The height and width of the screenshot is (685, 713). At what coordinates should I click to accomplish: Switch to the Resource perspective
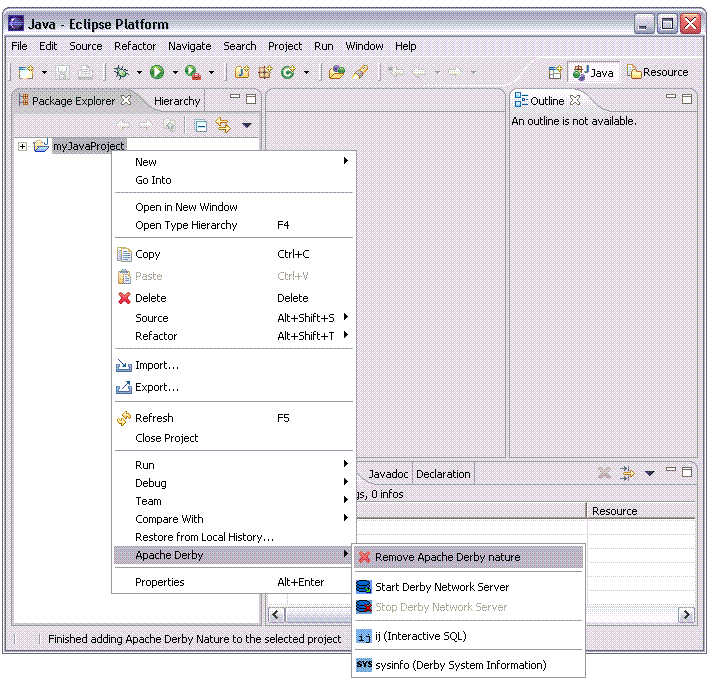(657, 72)
